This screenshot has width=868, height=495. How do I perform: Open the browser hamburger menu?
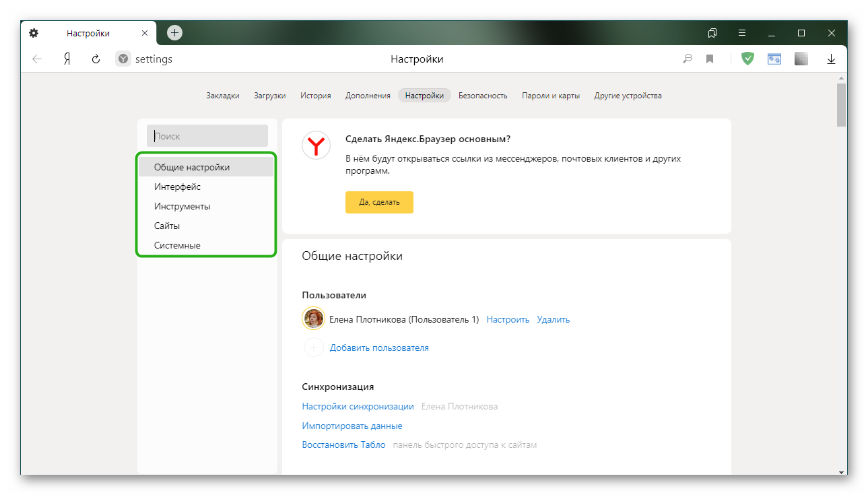point(742,33)
